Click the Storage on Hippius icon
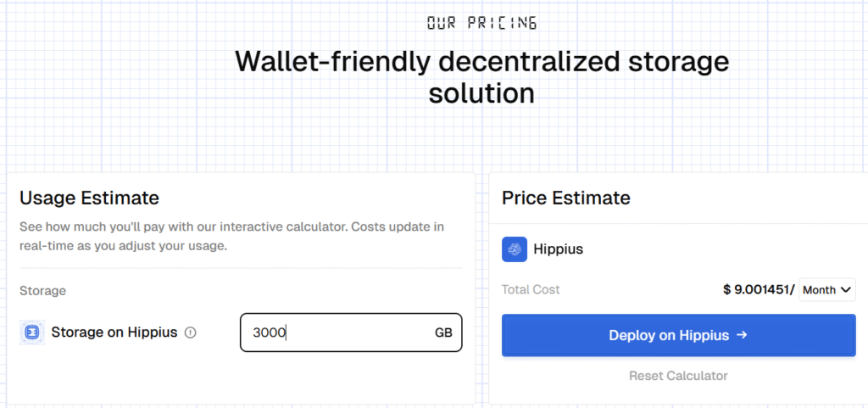 pyautogui.click(x=31, y=333)
